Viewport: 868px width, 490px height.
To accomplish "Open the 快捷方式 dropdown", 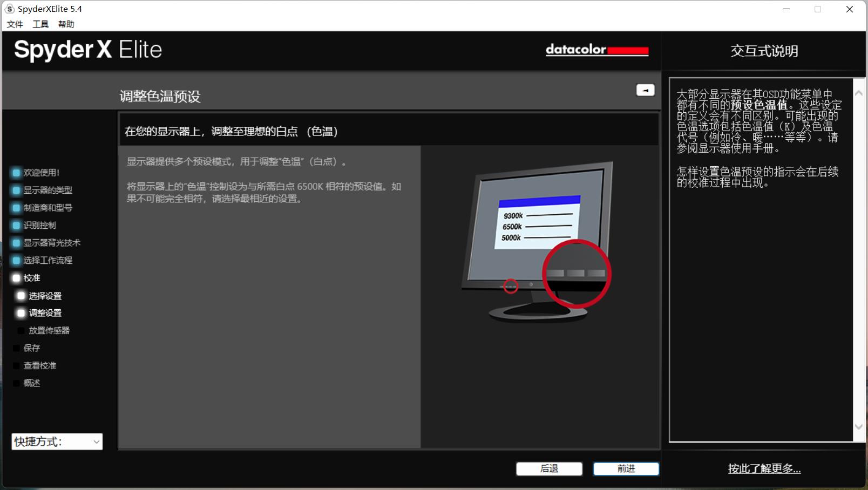I will pyautogui.click(x=56, y=441).
